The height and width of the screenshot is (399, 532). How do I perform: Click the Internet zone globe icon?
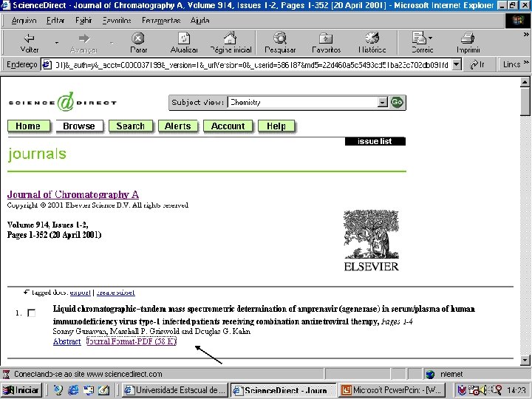pyautogui.click(x=430, y=374)
